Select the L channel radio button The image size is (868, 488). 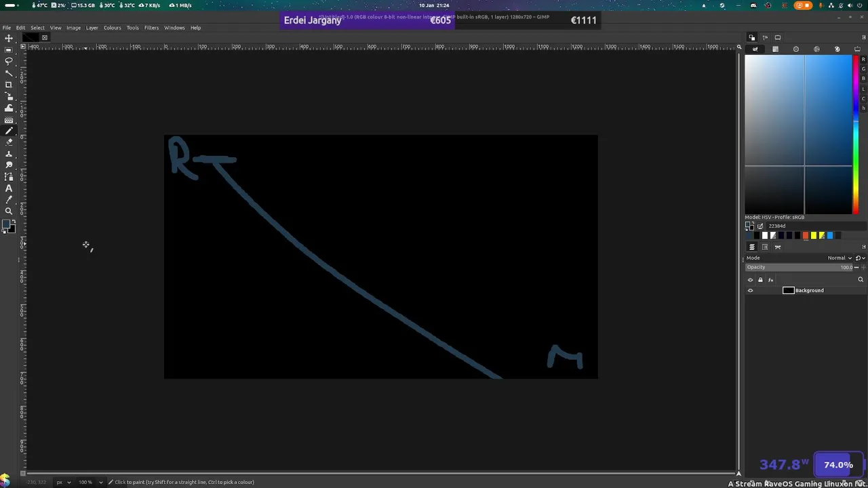(x=863, y=89)
